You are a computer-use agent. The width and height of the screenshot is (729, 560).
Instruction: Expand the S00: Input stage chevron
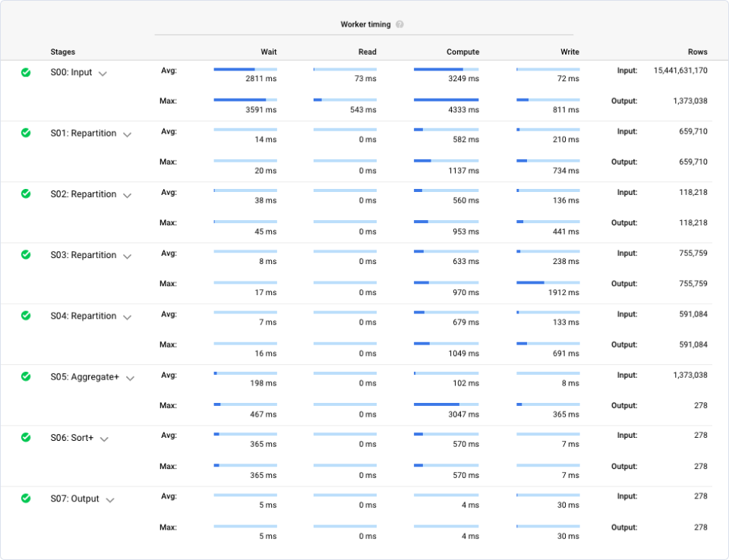coord(103,74)
